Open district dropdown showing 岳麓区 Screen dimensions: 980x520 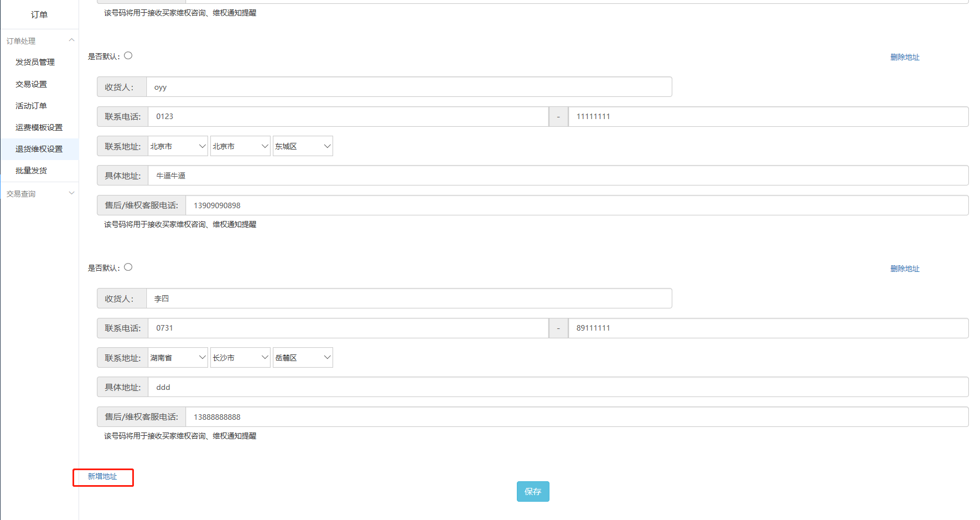point(303,358)
